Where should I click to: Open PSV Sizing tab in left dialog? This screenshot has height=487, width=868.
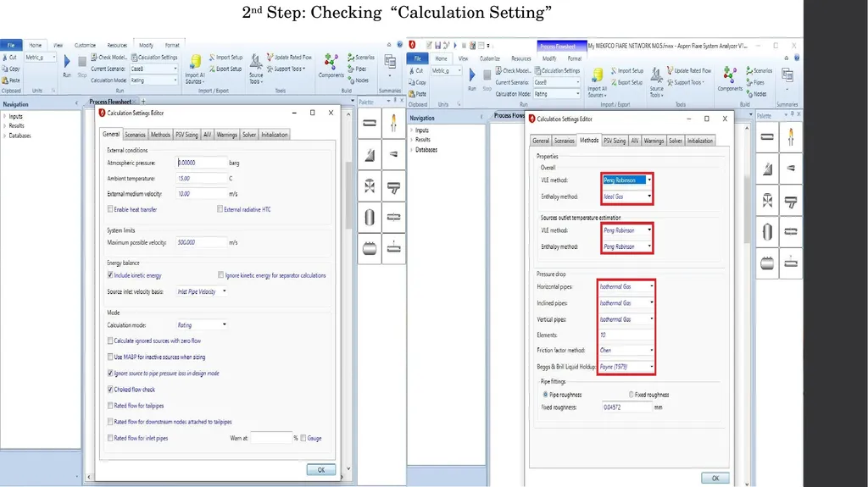186,135
